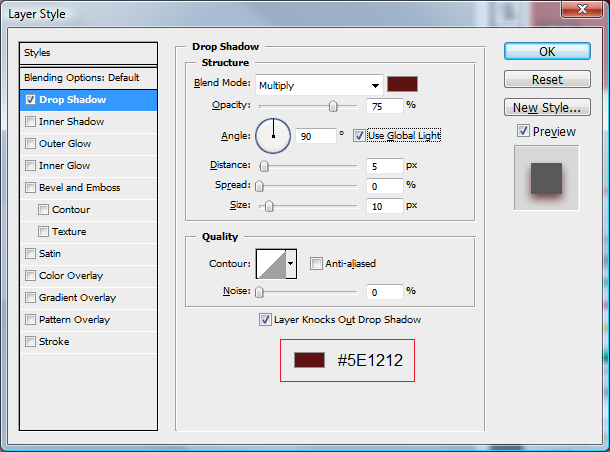The height and width of the screenshot is (452, 610).
Task: Open the Stroke settings label
Action: pyautogui.click(x=54, y=342)
